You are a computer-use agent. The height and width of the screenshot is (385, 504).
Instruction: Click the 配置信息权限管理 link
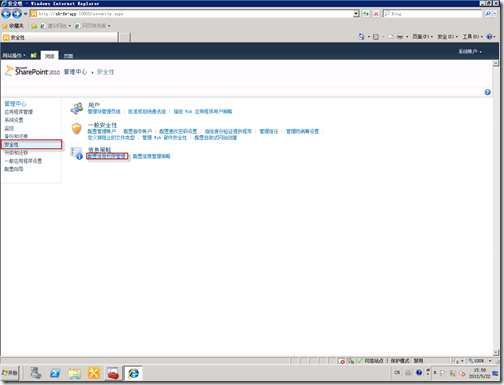[107, 156]
